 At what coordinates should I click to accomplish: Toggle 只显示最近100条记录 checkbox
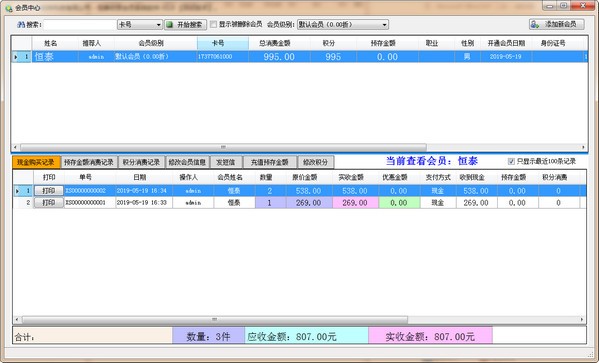tap(511, 161)
